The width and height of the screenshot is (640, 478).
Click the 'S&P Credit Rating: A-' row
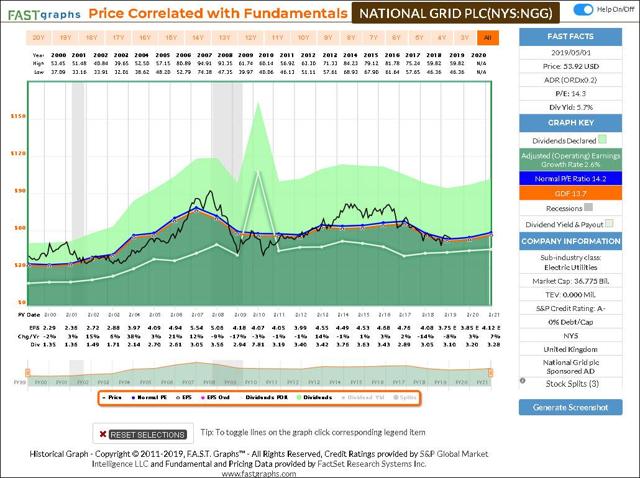pos(570,308)
